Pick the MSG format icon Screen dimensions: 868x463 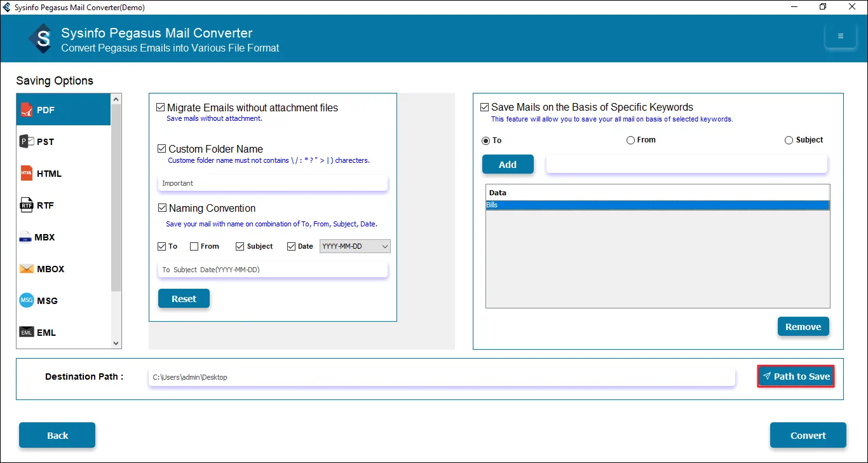pyautogui.click(x=27, y=301)
